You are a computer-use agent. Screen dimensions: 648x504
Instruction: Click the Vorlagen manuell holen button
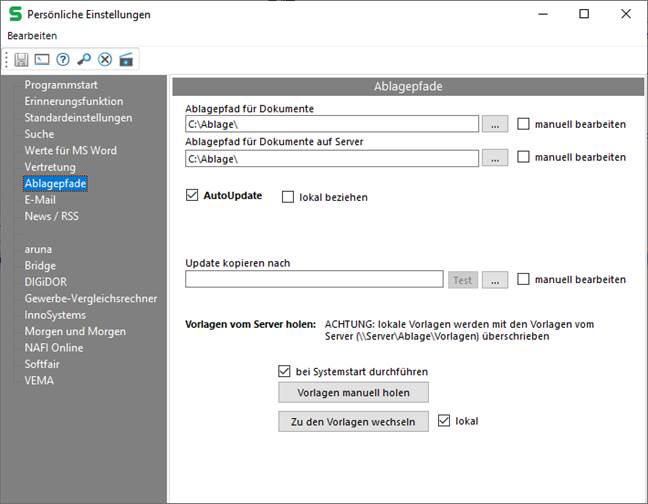(353, 392)
